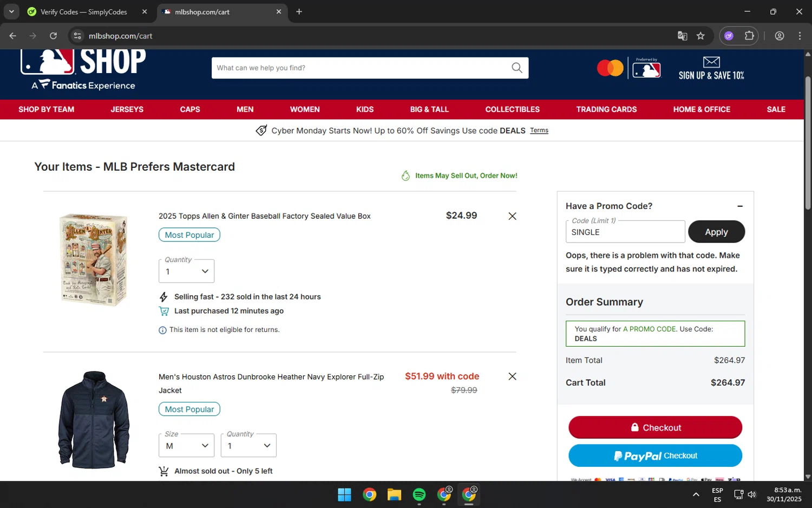This screenshot has width=812, height=508.
Task: Click the red Checkout button
Action: 655,427
